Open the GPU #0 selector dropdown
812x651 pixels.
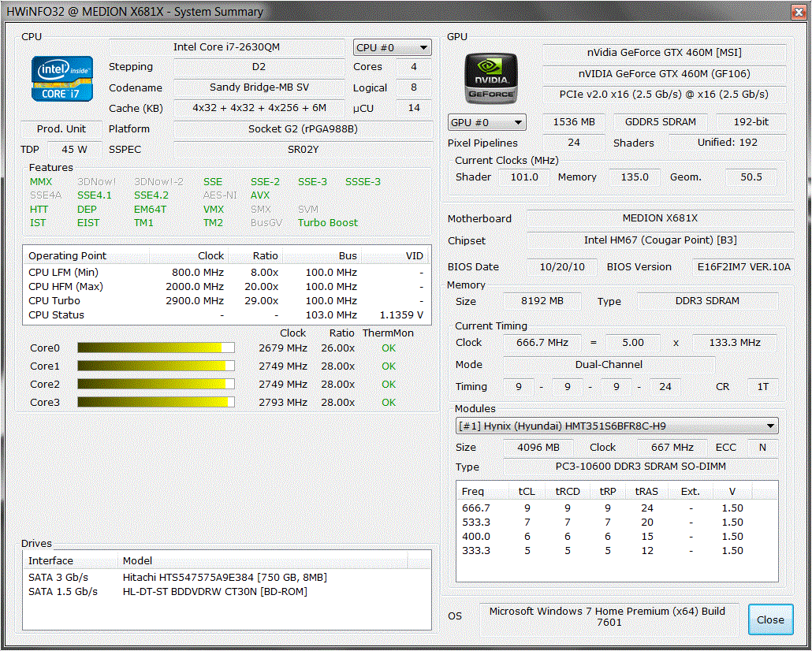click(486, 122)
